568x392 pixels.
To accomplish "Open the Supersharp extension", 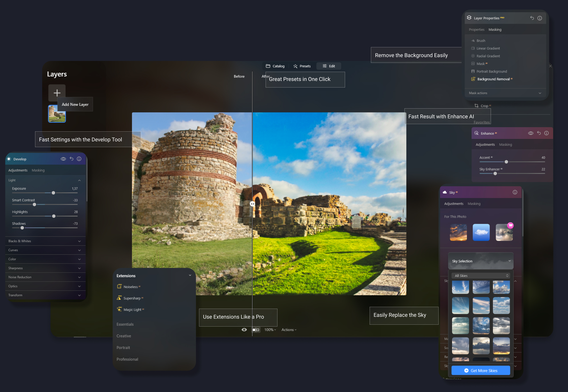I will click(x=132, y=298).
